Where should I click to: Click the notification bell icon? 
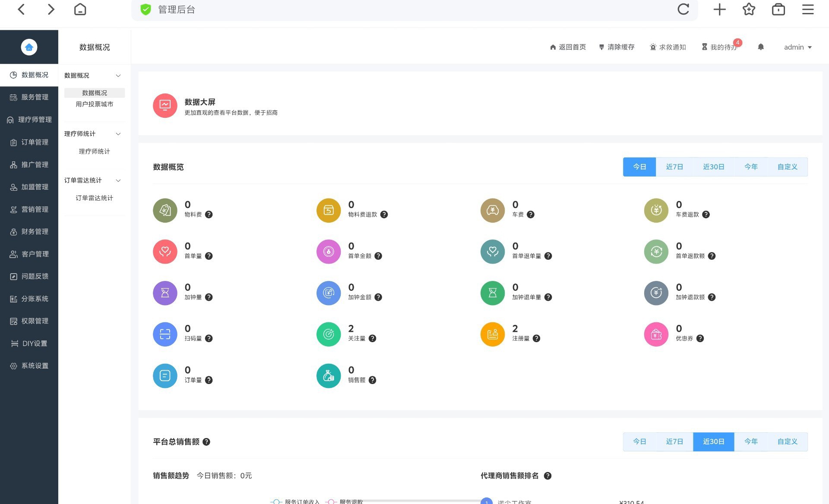pyautogui.click(x=761, y=47)
